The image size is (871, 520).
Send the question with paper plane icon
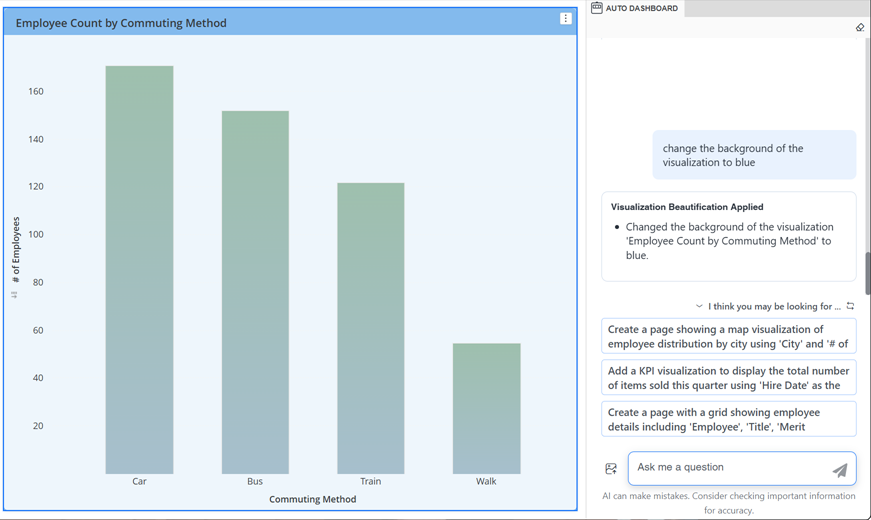pos(839,469)
